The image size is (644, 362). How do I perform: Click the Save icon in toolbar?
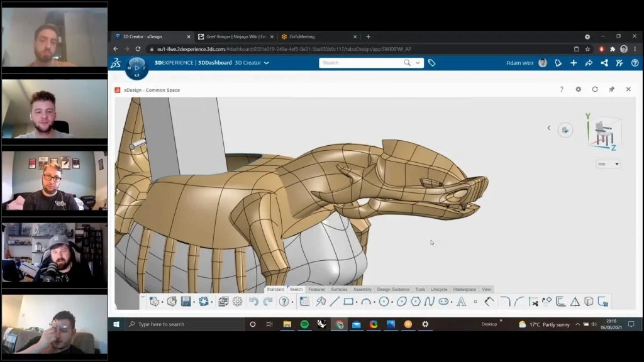pyautogui.click(x=186, y=302)
